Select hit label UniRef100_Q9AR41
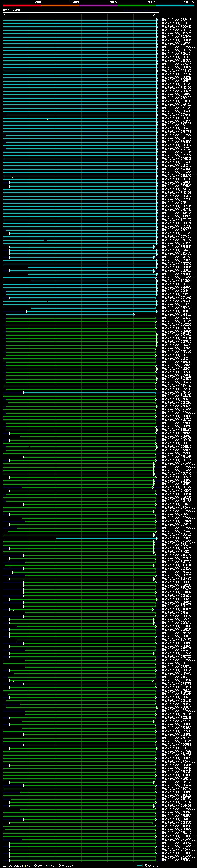 177,291
